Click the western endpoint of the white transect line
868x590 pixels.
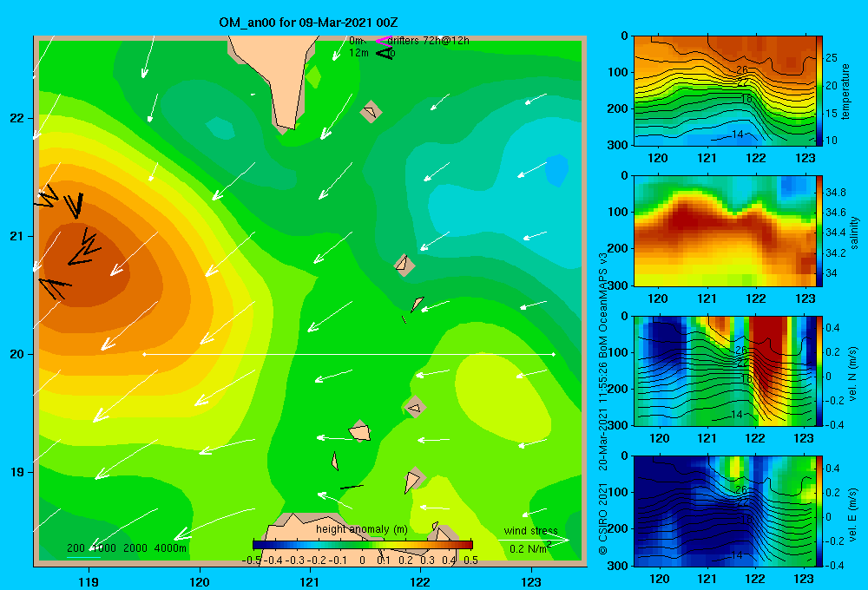click(x=144, y=354)
